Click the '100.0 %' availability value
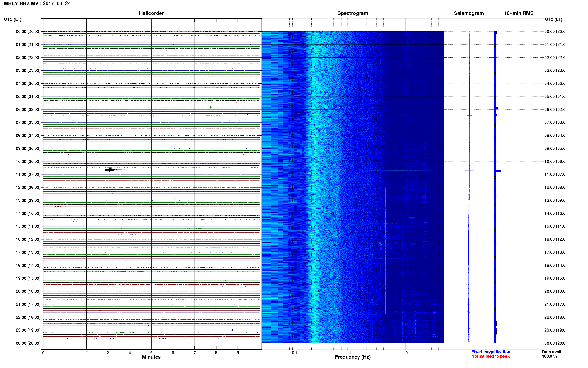 pos(549,356)
